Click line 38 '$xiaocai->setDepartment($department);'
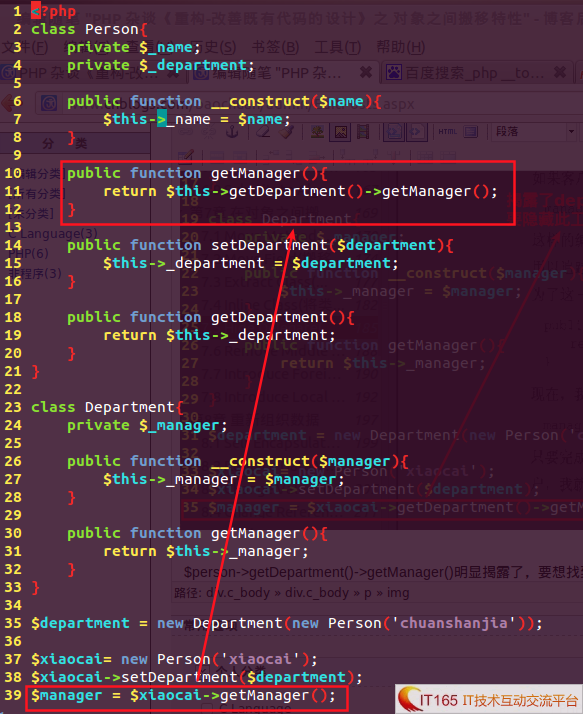Image resolution: width=583 pixels, height=714 pixels. pyautogui.click(x=197, y=677)
